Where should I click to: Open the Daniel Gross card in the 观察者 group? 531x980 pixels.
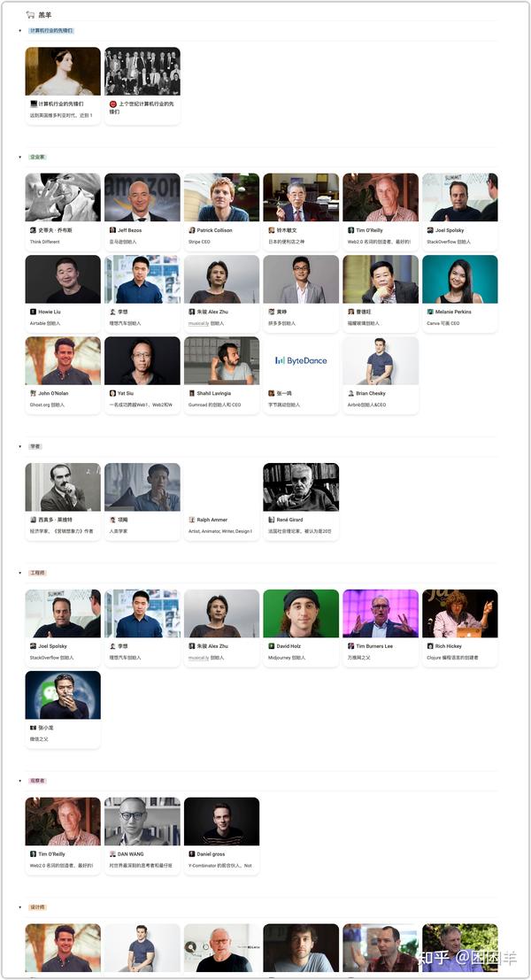click(x=221, y=837)
